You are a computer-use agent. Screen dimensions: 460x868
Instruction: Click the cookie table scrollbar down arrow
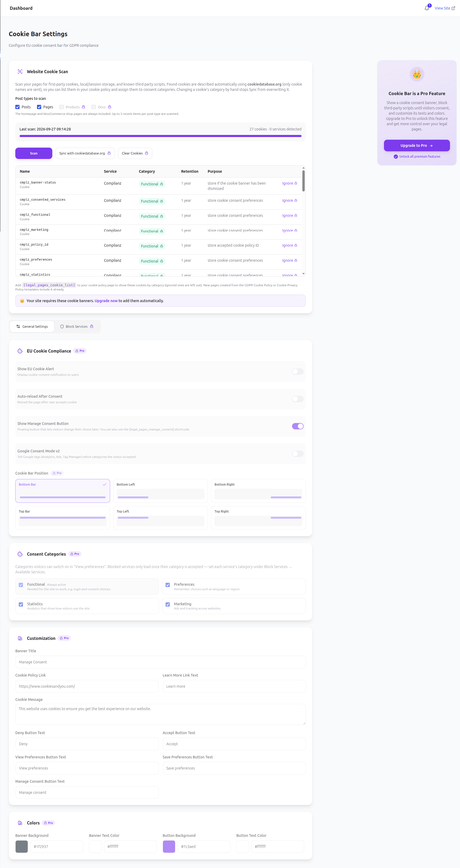[x=303, y=274]
